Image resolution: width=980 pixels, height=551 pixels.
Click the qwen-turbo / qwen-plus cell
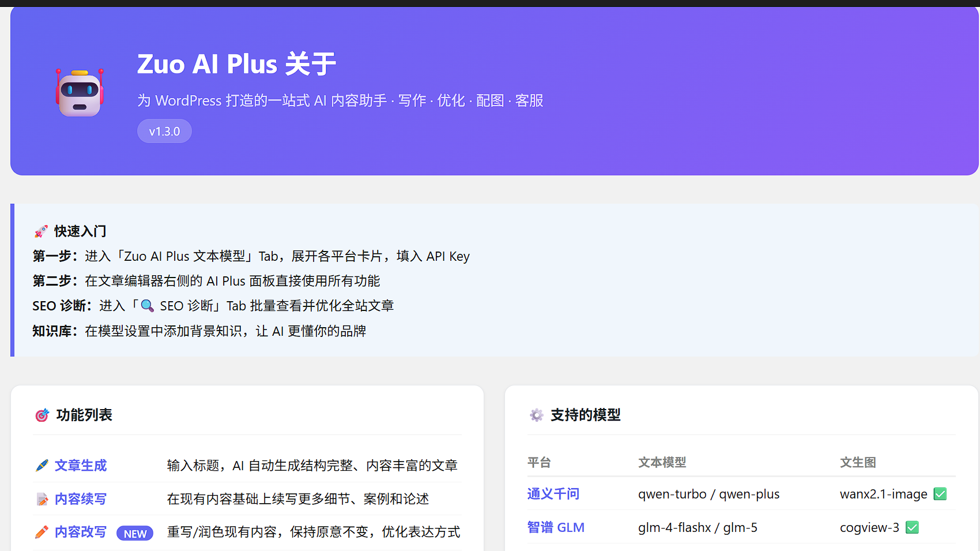tap(708, 494)
